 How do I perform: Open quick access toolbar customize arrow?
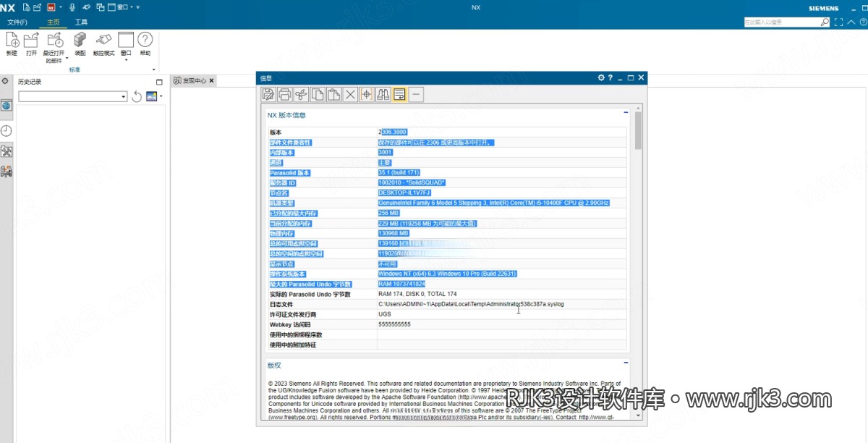tap(137, 7)
